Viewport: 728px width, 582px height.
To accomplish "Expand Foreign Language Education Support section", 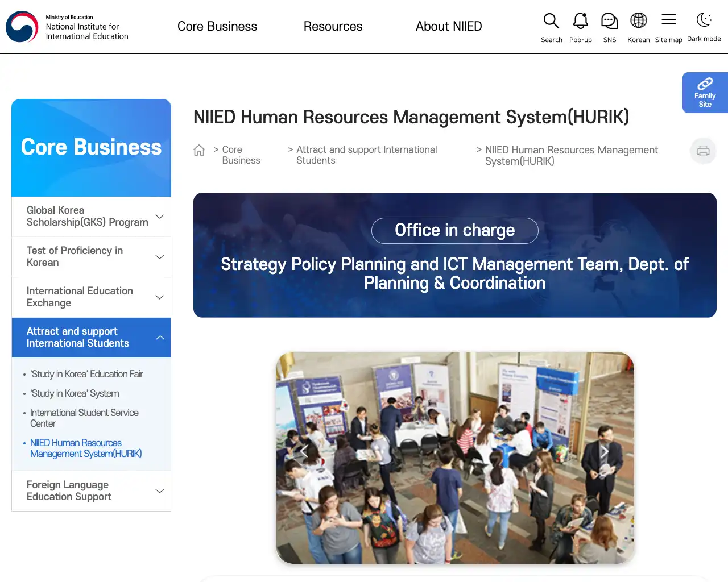I will click(x=91, y=491).
